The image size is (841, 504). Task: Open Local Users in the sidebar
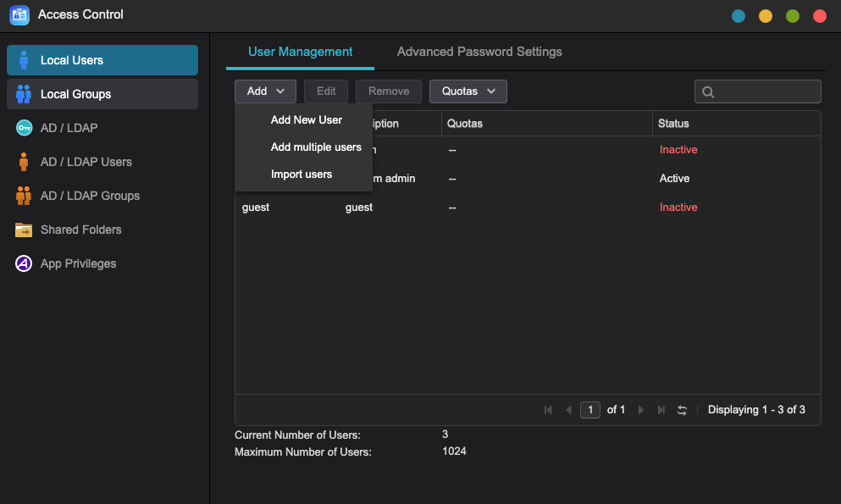click(x=102, y=60)
